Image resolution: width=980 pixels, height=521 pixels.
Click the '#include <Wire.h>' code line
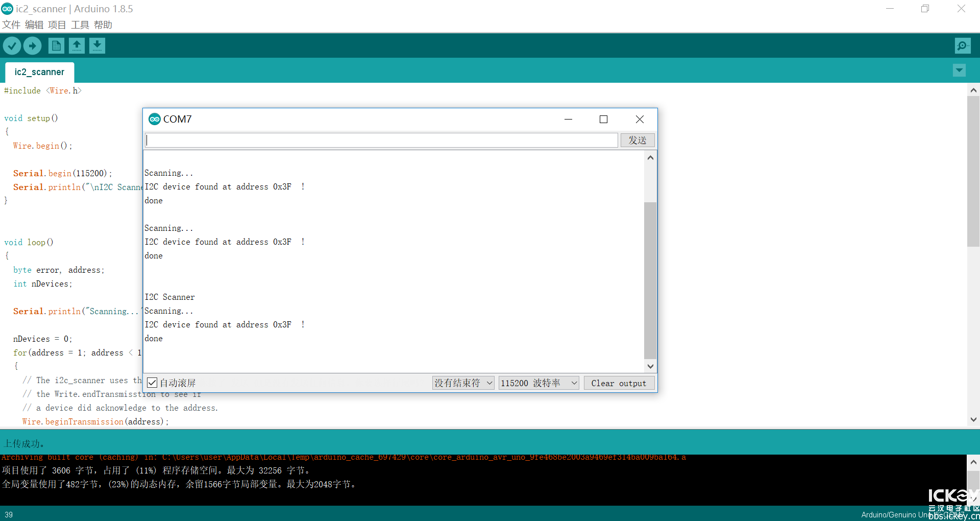(x=43, y=90)
